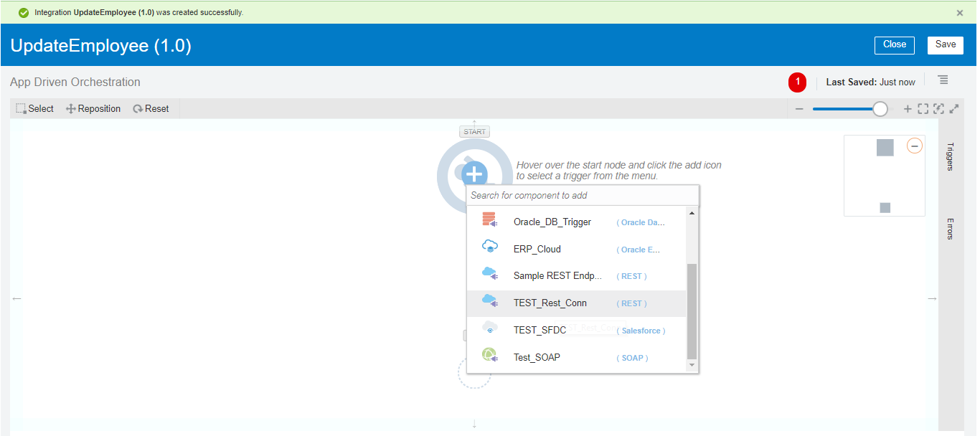Image resolution: width=980 pixels, height=436 pixels.
Task: Click the list scrollbar down arrow
Action: (x=692, y=366)
